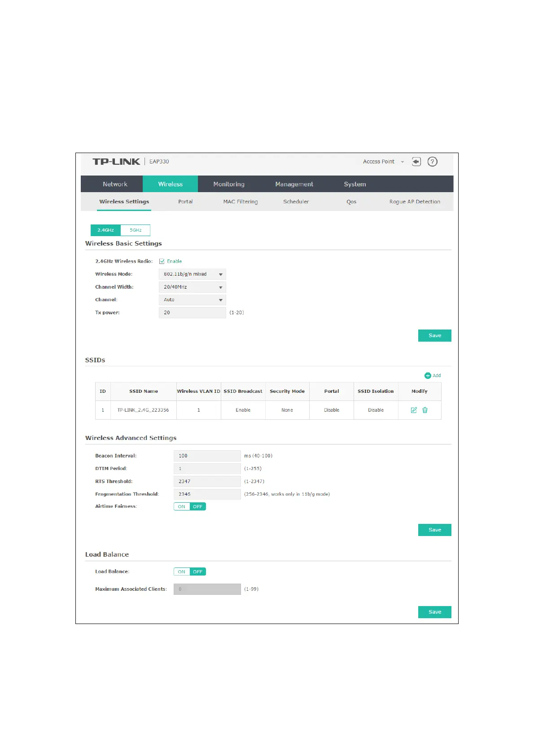Save the Wireless Advanced Settings
Screen dimensions: 534x756
click(x=435, y=530)
